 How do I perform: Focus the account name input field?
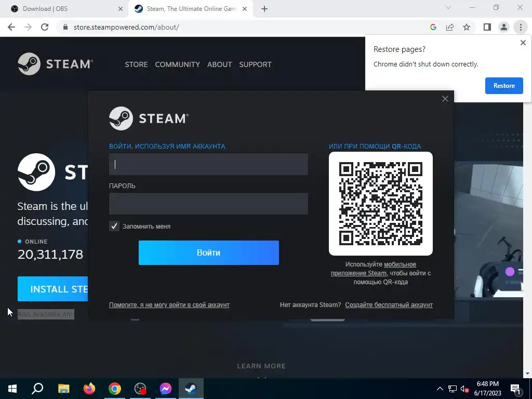point(208,164)
